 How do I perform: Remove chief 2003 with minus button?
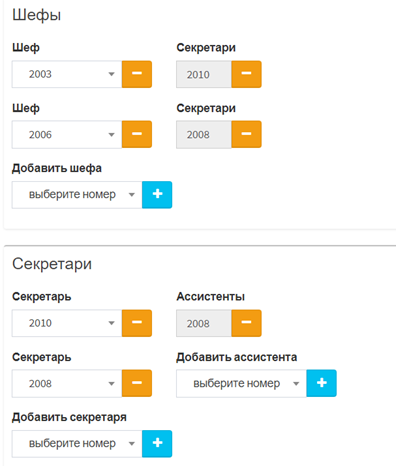coord(137,74)
